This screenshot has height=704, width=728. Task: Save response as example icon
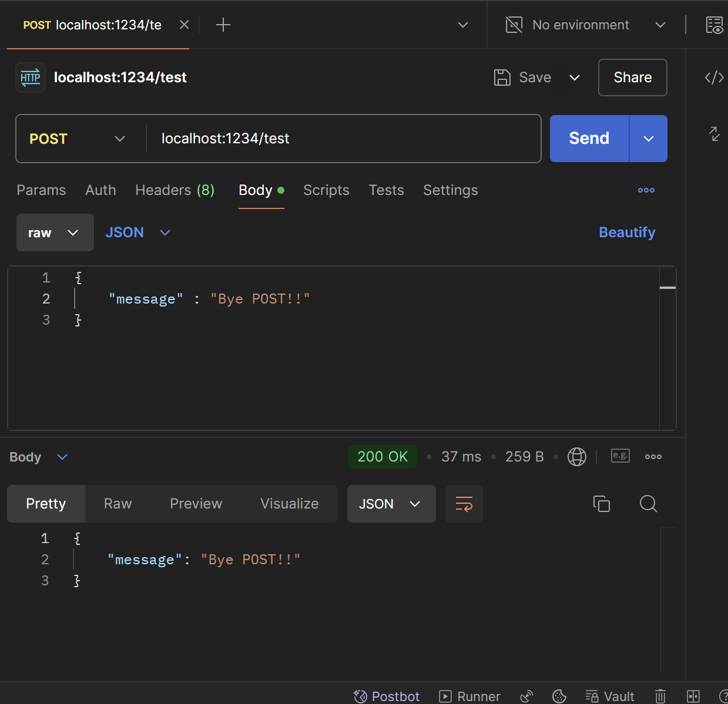[x=620, y=456]
